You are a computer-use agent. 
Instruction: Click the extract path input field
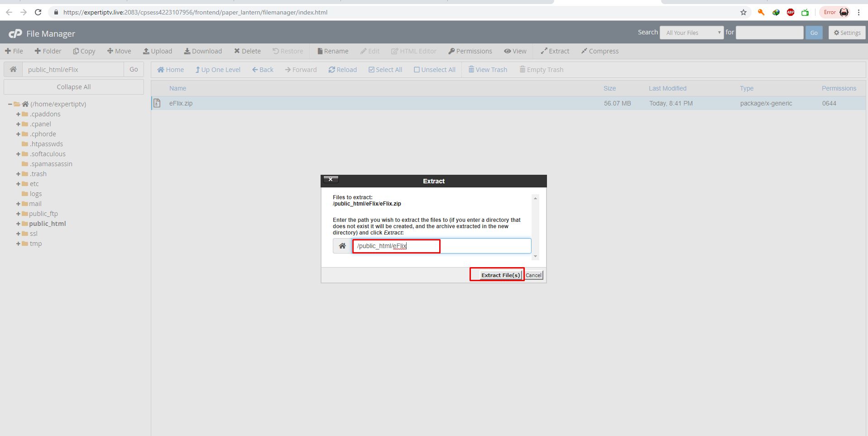pyautogui.click(x=441, y=246)
